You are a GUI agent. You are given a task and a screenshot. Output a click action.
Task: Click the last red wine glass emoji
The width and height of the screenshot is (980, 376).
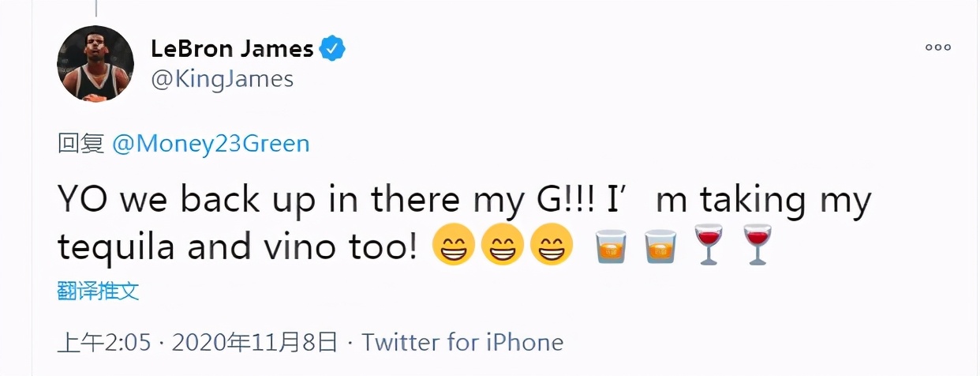click(758, 245)
